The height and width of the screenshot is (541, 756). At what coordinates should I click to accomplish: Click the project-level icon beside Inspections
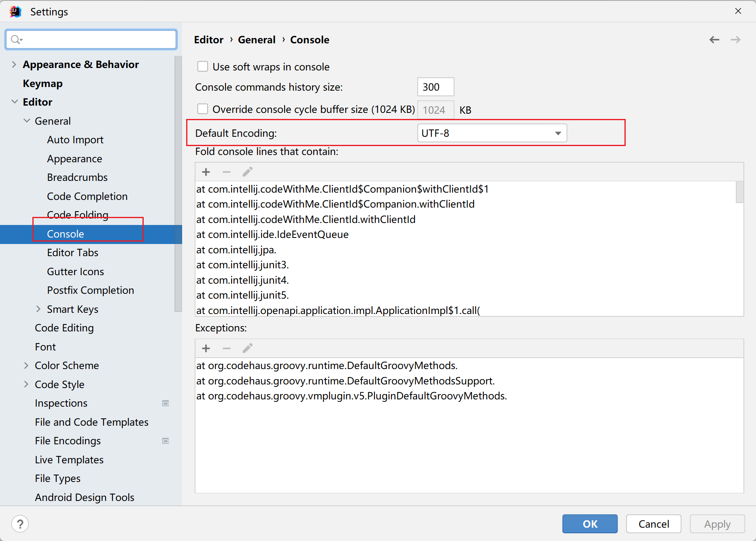166,403
